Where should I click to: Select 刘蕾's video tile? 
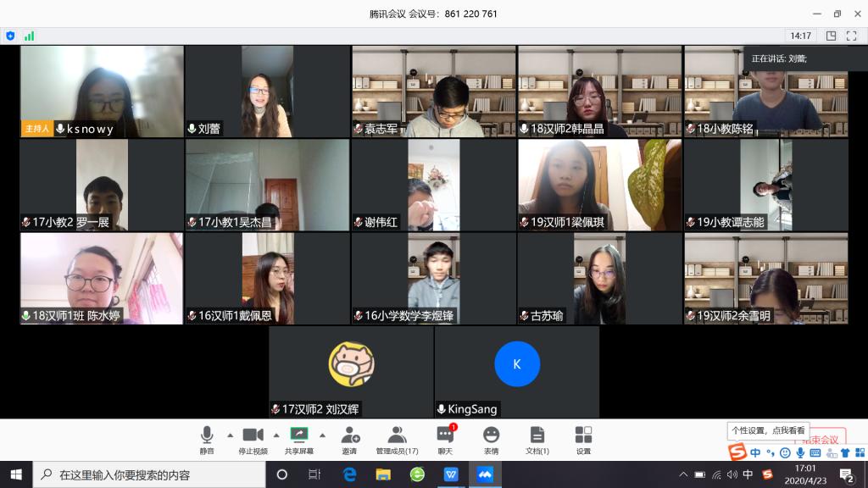pos(267,91)
